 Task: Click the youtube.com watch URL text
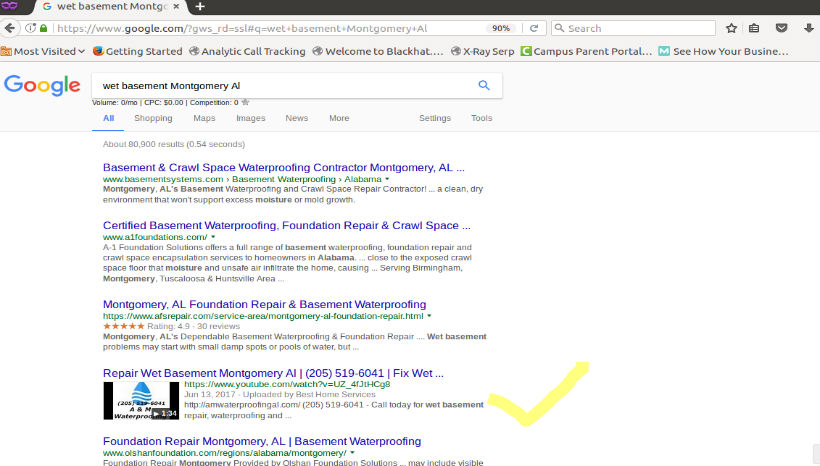click(x=287, y=384)
